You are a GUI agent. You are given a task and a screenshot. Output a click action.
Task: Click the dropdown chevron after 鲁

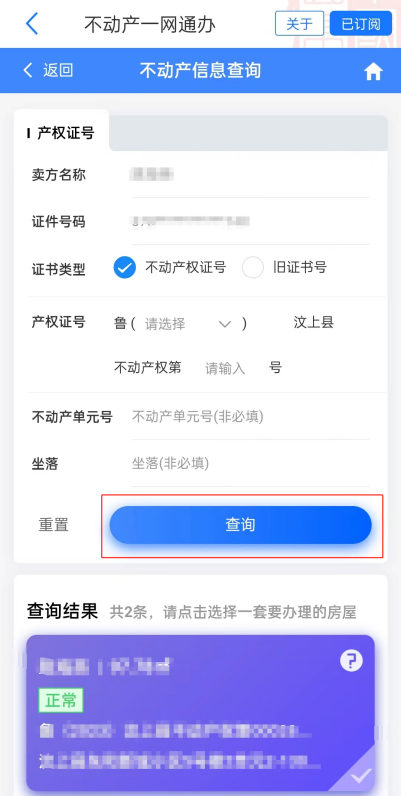pos(224,324)
